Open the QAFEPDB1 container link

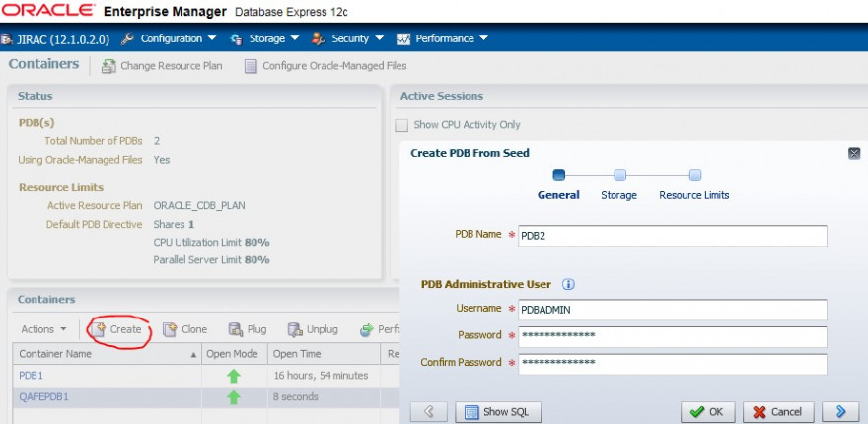(x=43, y=396)
